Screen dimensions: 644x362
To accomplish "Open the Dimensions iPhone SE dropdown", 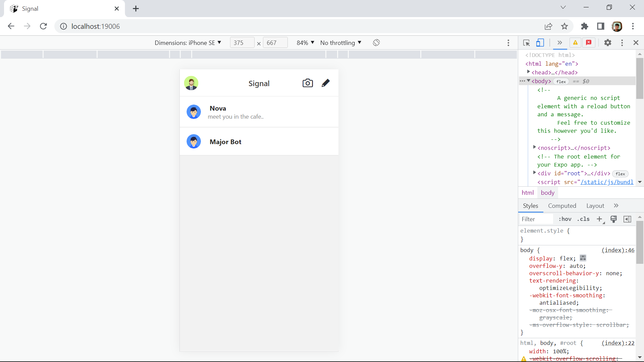I will point(188,43).
